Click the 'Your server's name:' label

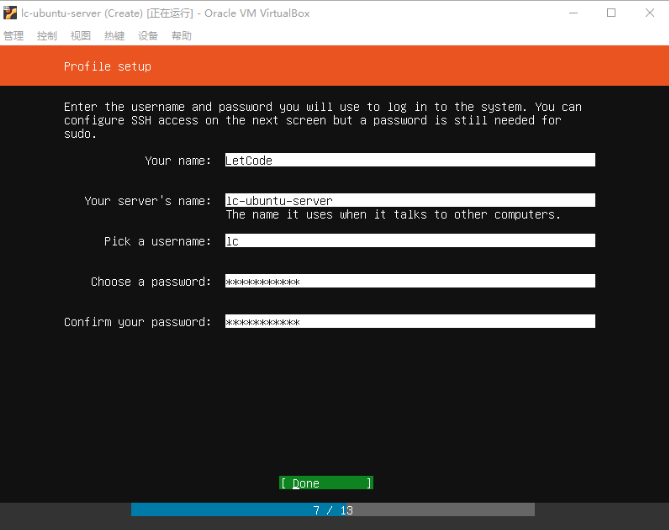click(x=148, y=201)
